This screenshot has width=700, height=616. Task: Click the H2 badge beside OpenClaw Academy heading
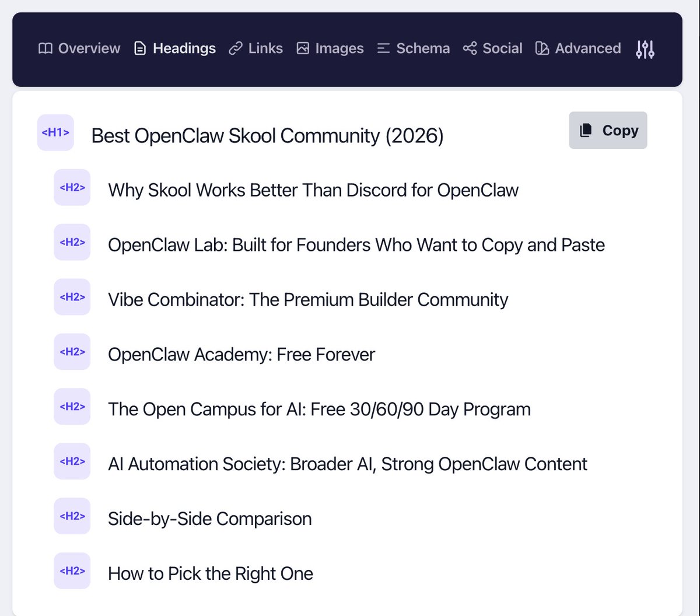(72, 352)
